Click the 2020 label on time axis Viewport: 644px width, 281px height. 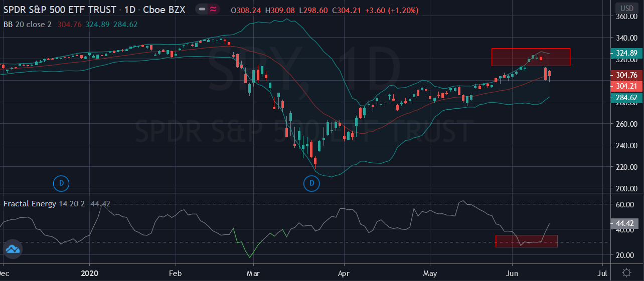click(x=89, y=273)
